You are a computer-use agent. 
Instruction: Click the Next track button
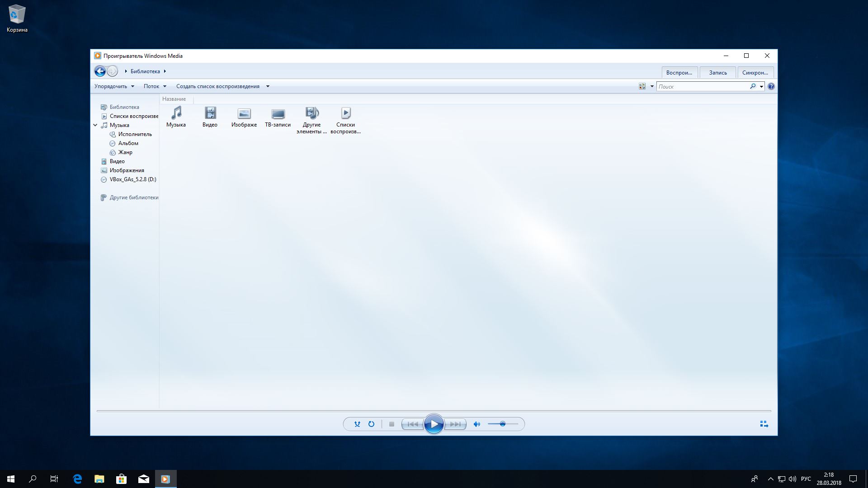[x=455, y=424]
